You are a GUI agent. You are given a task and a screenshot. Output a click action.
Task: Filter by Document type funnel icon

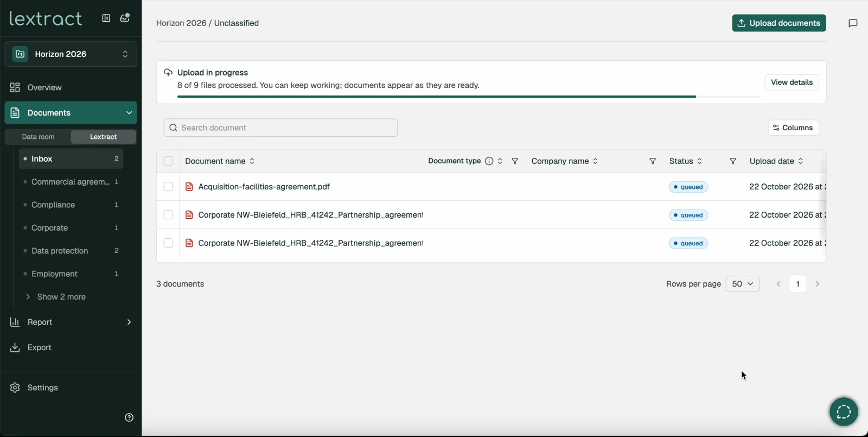[515, 161]
